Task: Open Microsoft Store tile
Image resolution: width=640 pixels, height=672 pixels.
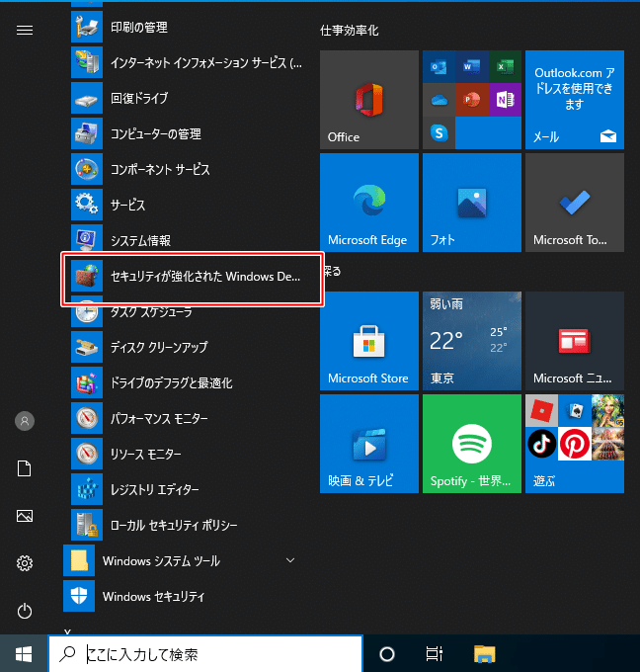Action: [x=369, y=341]
